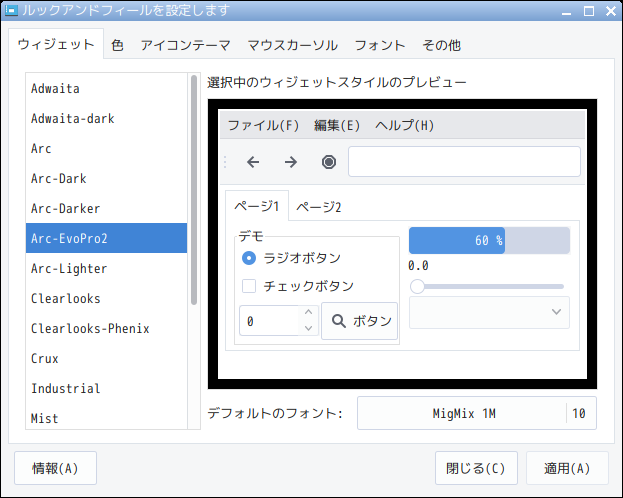623x498 pixels.
Task: Click the horizontal slider handle in preview
Action: tap(417, 286)
